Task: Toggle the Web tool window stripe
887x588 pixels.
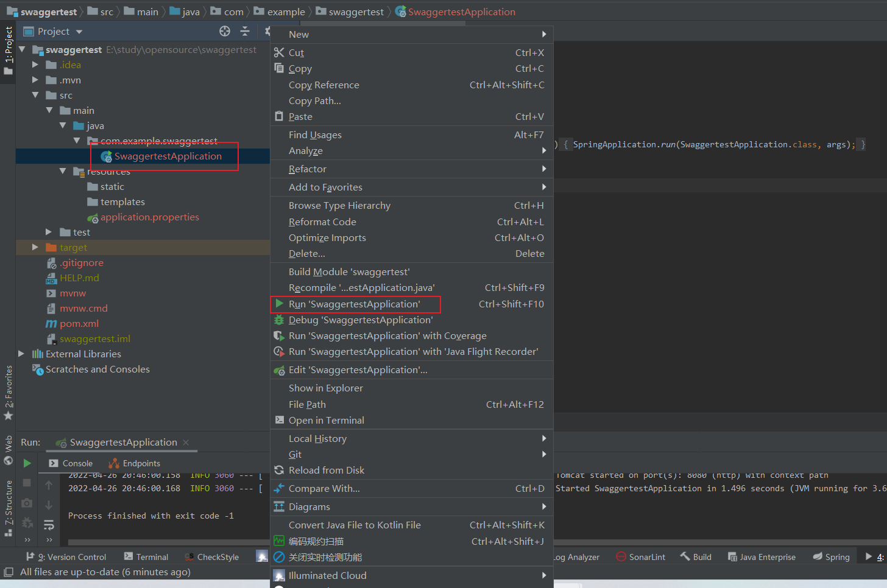Action: tap(8, 450)
